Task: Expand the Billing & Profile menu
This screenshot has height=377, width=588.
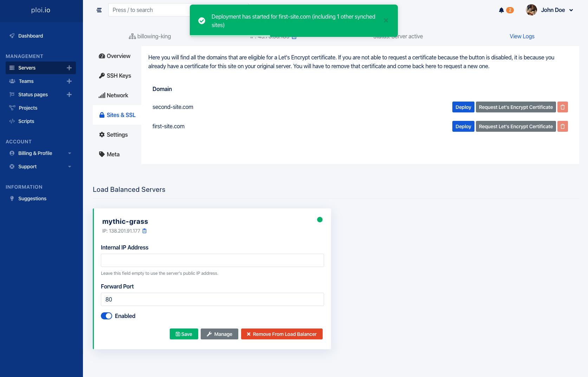Action: coord(41,153)
